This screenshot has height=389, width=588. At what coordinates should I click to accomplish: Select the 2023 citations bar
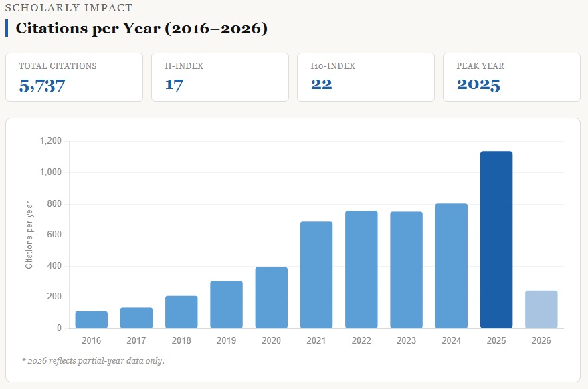point(406,269)
